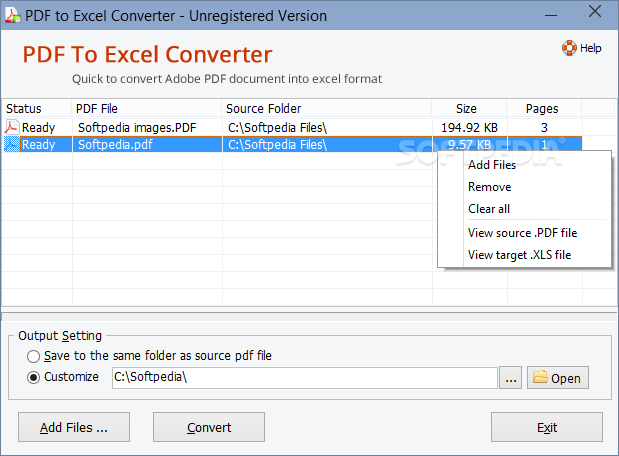This screenshot has width=619, height=456.
Task: Open the Help link text
Action: pyautogui.click(x=591, y=48)
